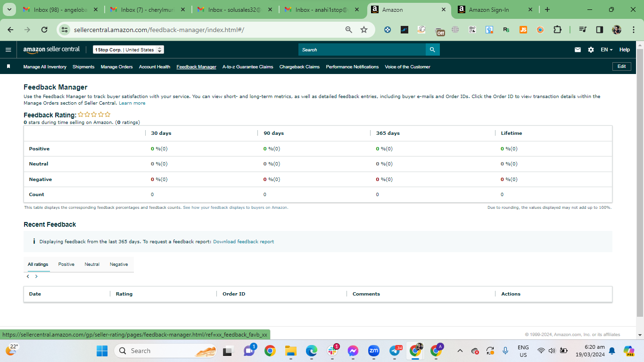Viewport: 644px width, 362px height.
Task: Go to Manage Orders
Action: (117, 67)
